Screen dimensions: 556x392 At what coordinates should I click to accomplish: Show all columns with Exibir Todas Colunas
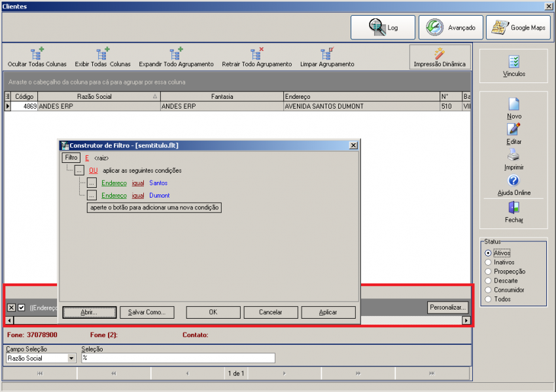click(x=103, y=57)
